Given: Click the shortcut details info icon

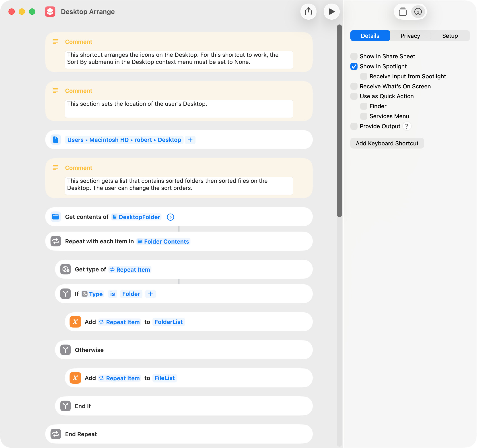Looking at the screenshot, I should [x=418, y=12].
